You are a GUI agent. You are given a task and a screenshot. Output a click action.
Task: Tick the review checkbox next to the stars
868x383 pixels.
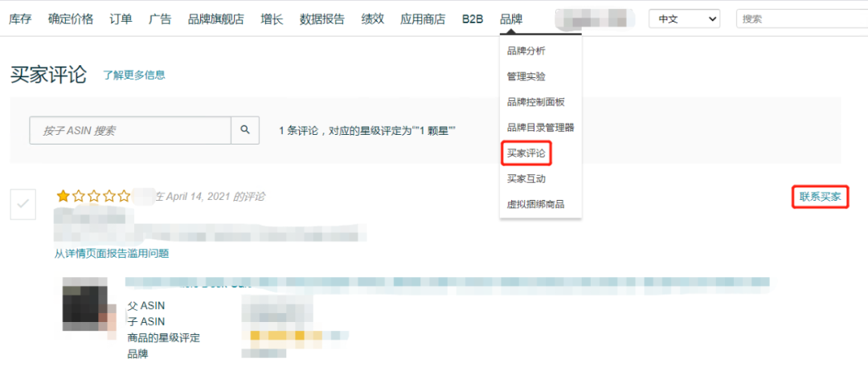click(23, 204)
